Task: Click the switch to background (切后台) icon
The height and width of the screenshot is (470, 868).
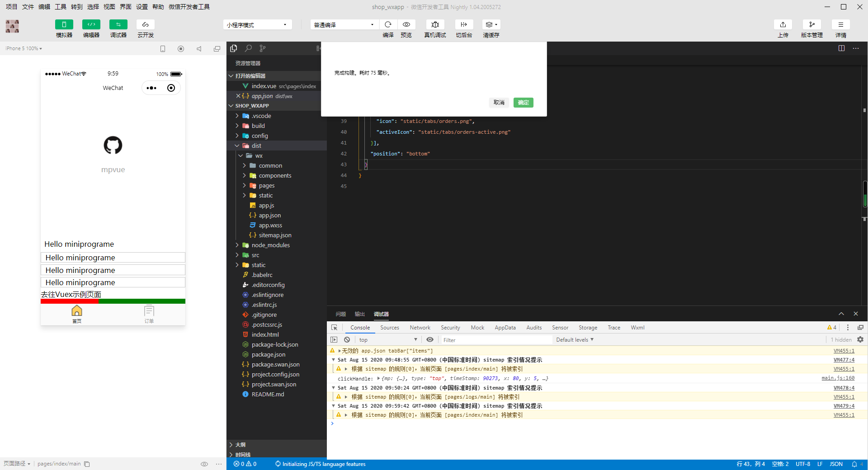Action: tap(464, 24)
